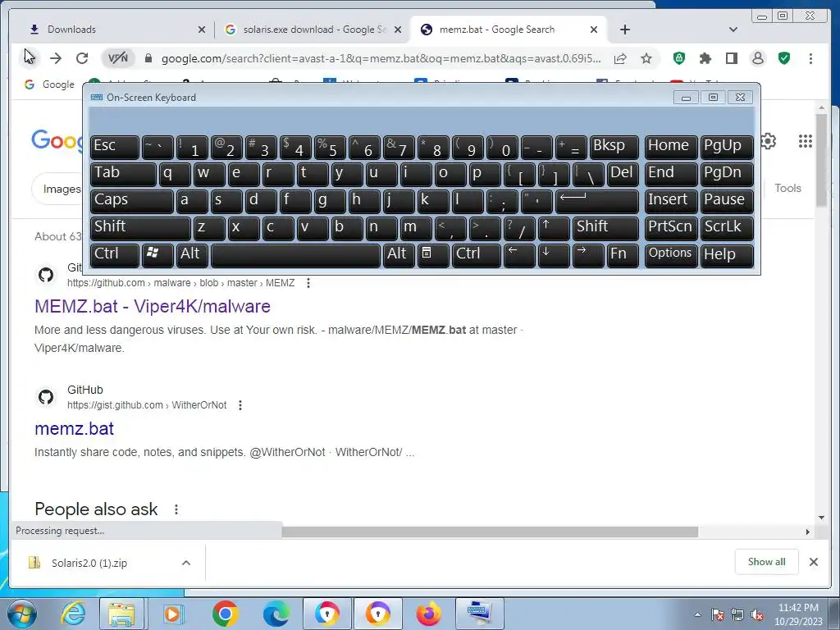Screen dimensions: 840x630
Task: Open the Chrome three-dot menu
Action: [810, 58]
